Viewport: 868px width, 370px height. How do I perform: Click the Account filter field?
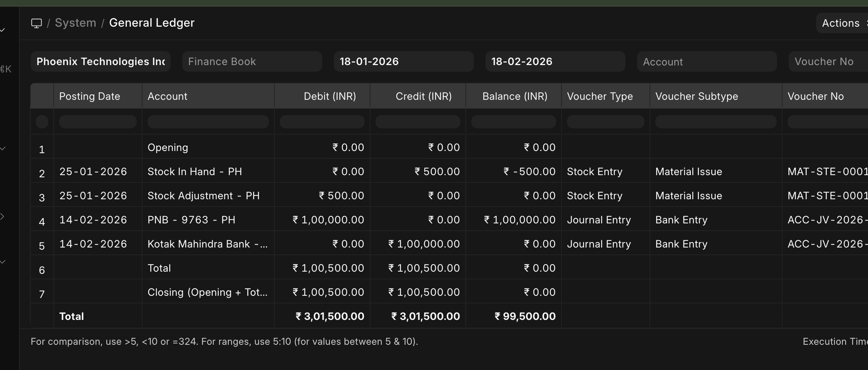[707, 62]
